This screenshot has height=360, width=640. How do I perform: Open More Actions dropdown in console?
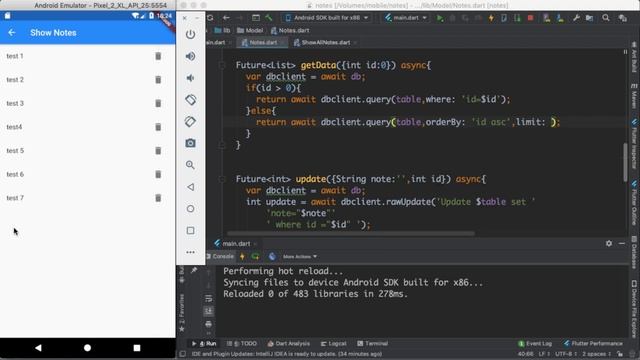coord(300,256)
